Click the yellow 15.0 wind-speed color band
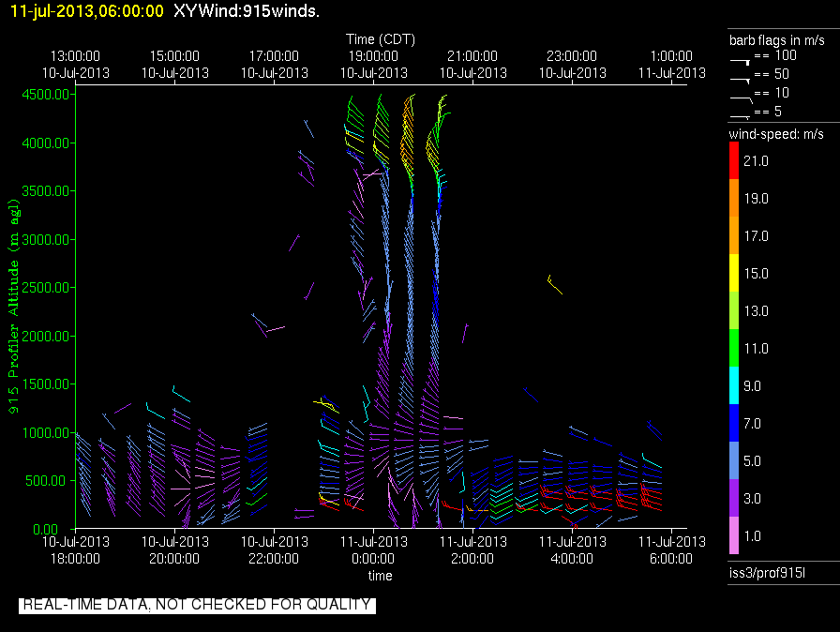Viewport: 840px width, 632px height. (x=734, y=273)
